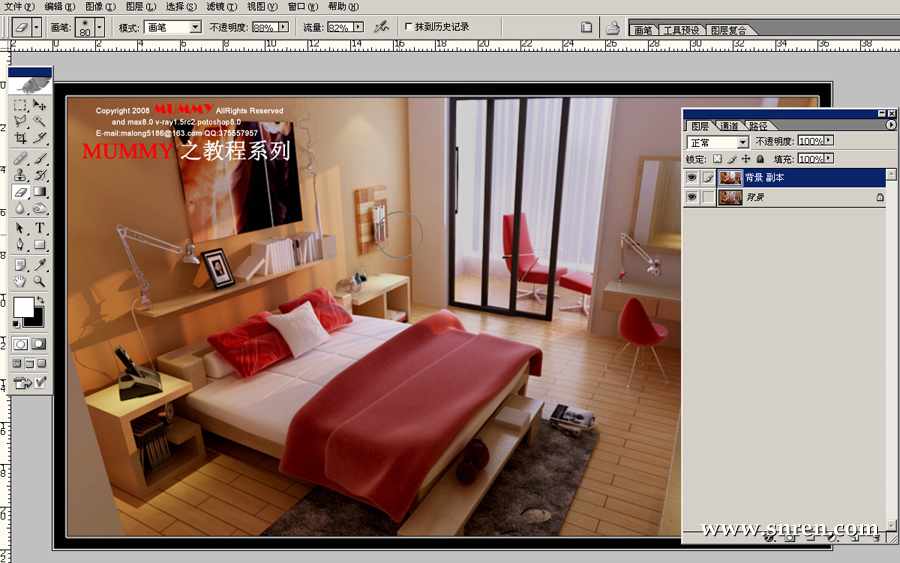Click the flow 82% input field
The height and width of the screenshot is (563, 900).
point(340,27)
